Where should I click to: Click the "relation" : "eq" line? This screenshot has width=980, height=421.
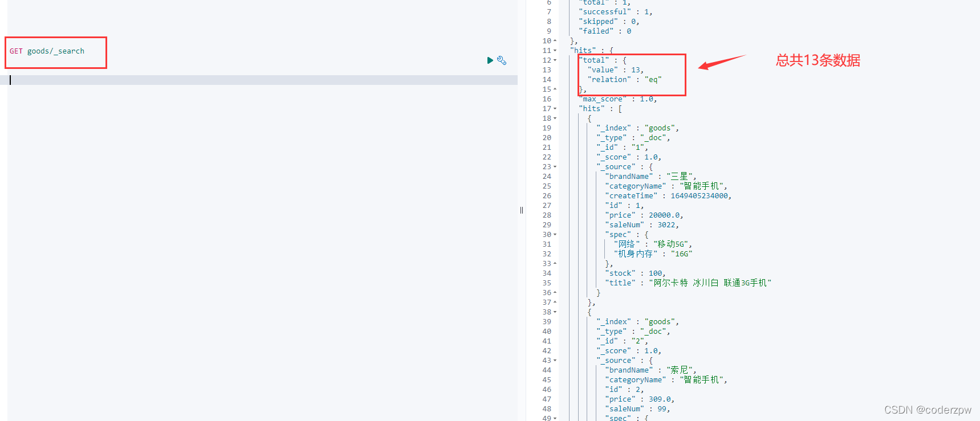point(624,80)
